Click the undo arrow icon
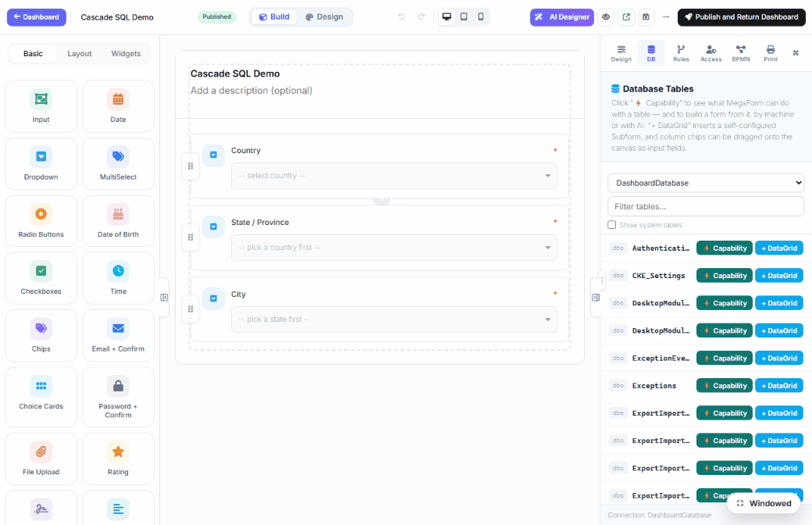The image size is (812, 525). pos(401,17)
